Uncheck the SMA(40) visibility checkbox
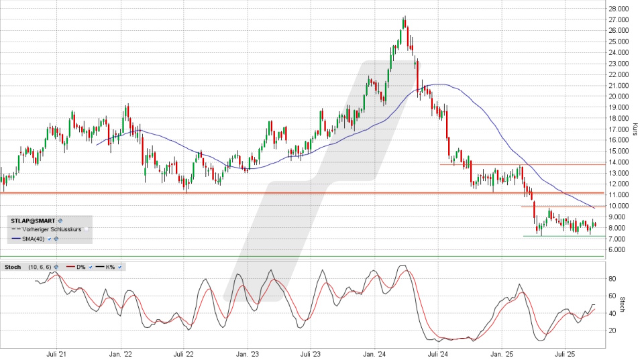Screen dimensions: 644x362 click(50, 238)
